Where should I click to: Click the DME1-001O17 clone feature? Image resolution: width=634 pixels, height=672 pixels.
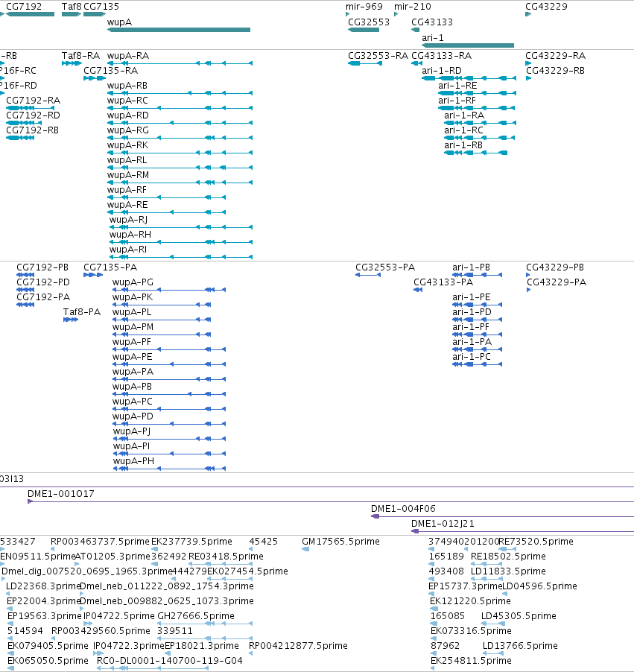(x=331, y=501)
